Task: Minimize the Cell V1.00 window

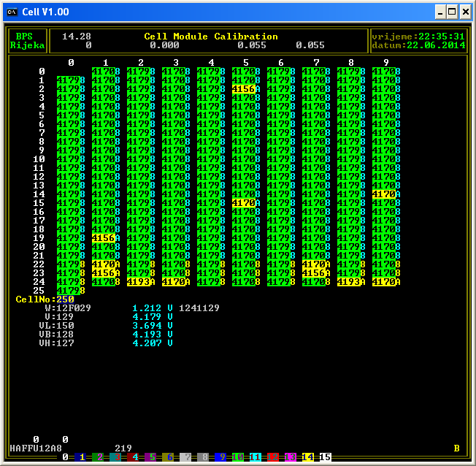Action: pos(440,12)
